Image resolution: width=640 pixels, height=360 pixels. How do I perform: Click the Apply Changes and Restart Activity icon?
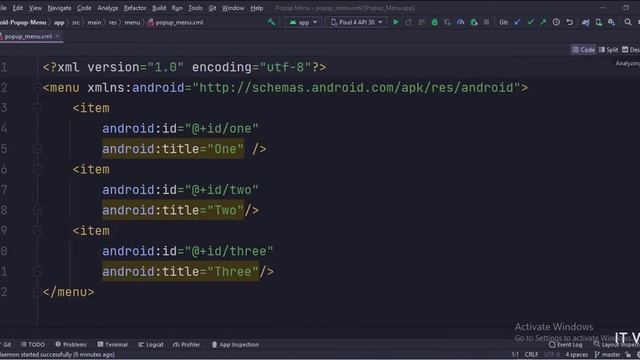409,22
